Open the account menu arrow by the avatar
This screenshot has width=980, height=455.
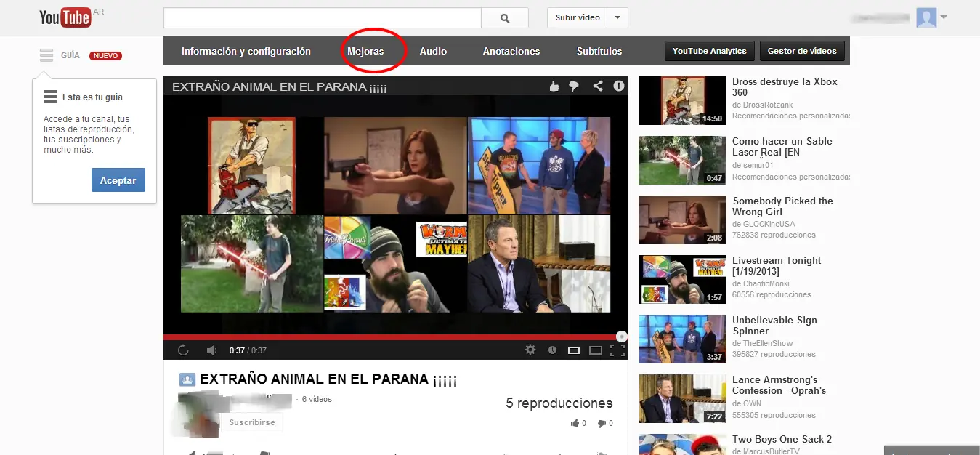[x=944, y=17]
